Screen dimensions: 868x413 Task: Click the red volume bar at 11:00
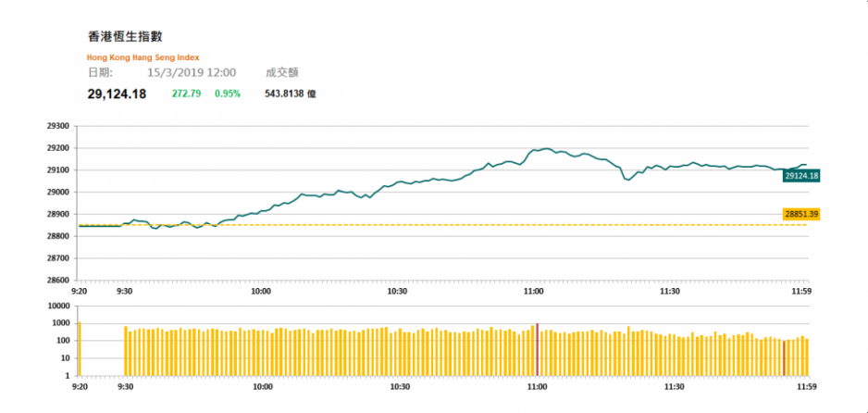pyautogui.click(x=538, y=349)
